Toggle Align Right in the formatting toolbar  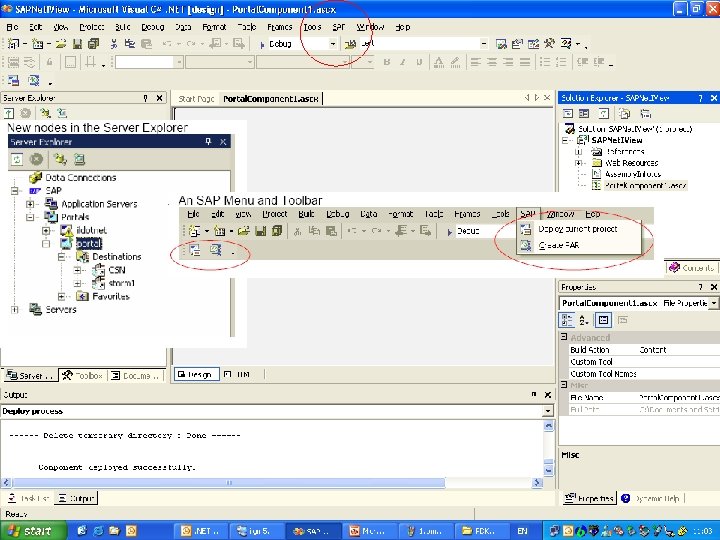508,62
